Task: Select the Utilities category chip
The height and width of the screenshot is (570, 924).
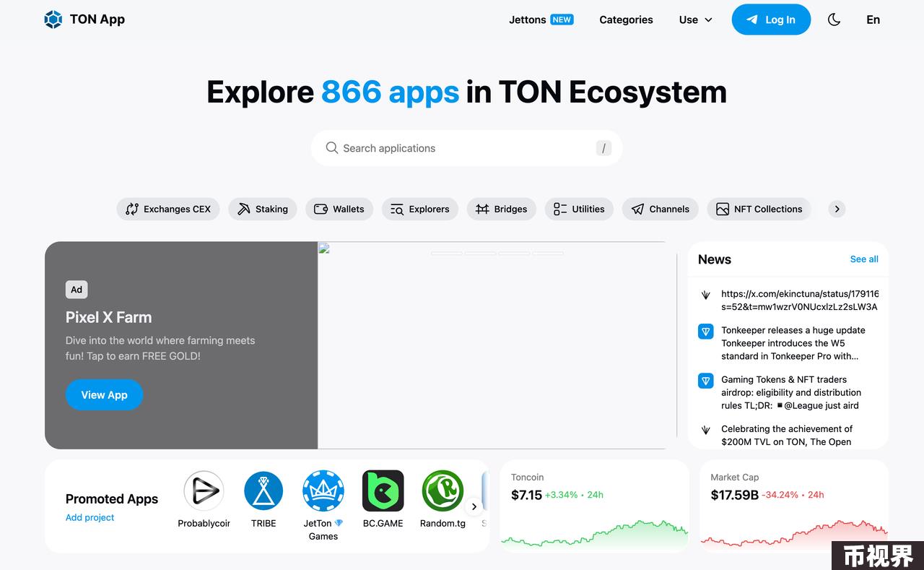Action: [579, 209]
